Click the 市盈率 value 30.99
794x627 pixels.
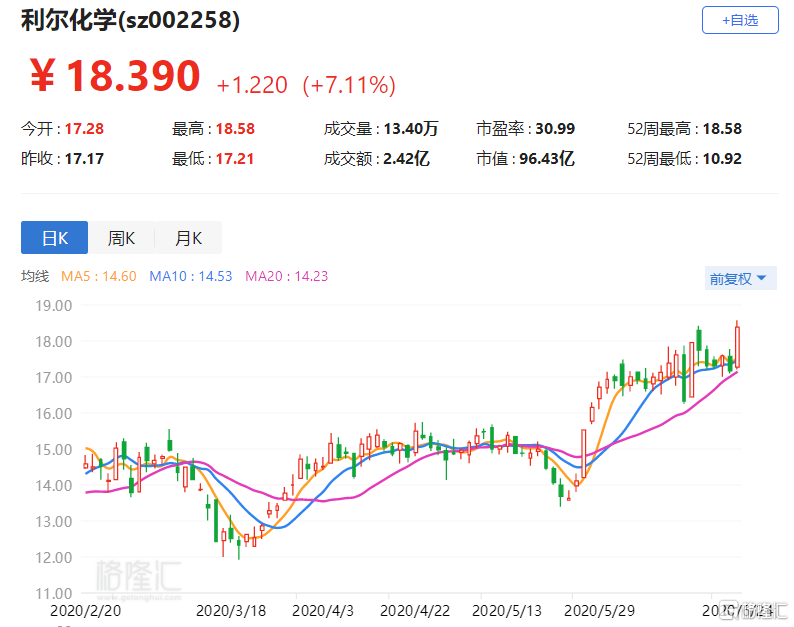(555, 129)
